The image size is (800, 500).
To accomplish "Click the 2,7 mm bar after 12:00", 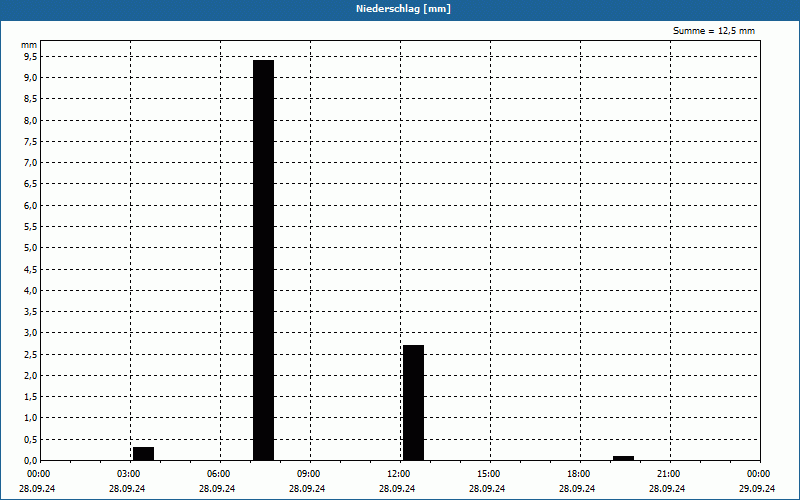I will click(413, 403).
